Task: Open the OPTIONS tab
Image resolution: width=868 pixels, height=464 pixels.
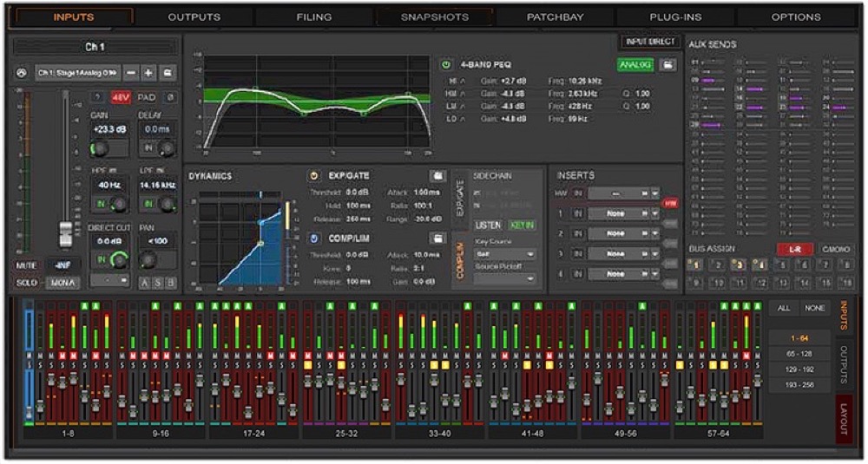Action: coord(796,16)
